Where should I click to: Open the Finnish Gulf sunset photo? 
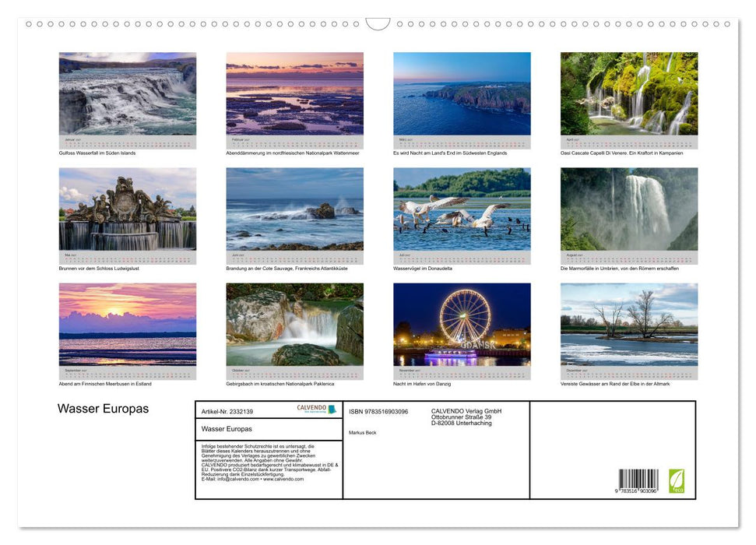point(127,324)
